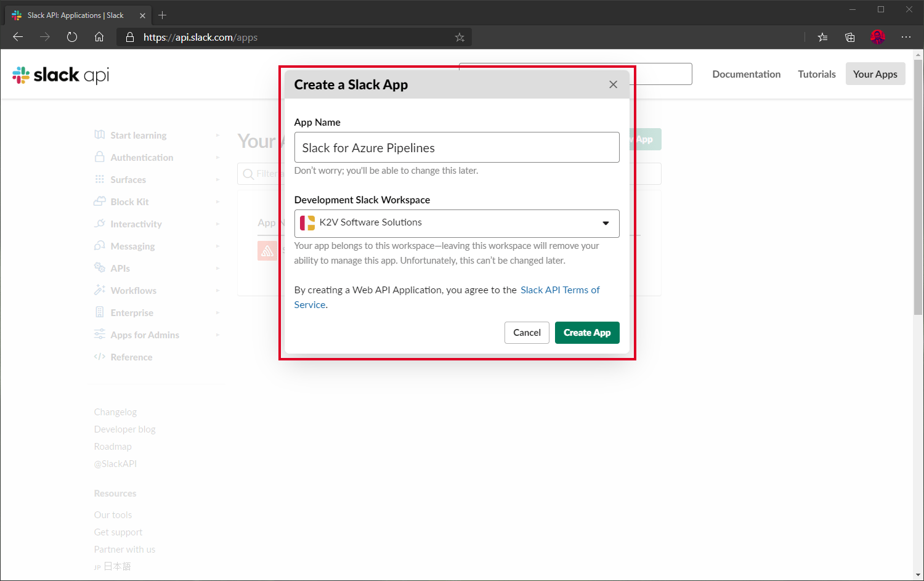Click the browser back arrow

18,37
